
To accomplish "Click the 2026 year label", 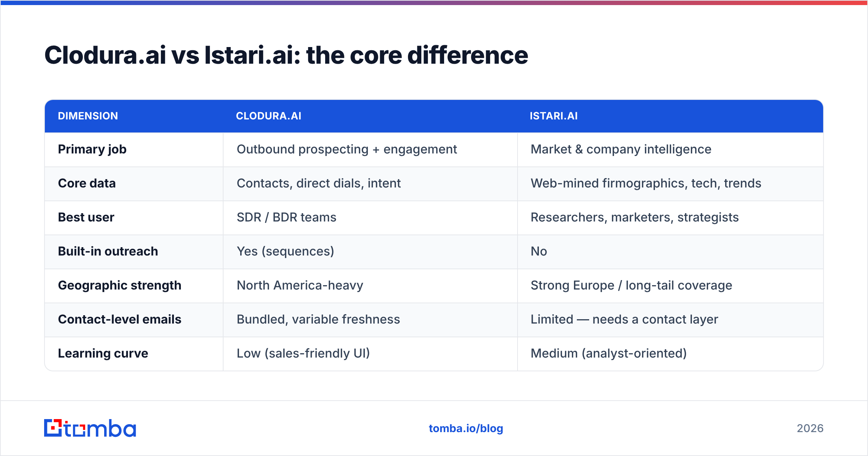I will (x=810, y=428).
